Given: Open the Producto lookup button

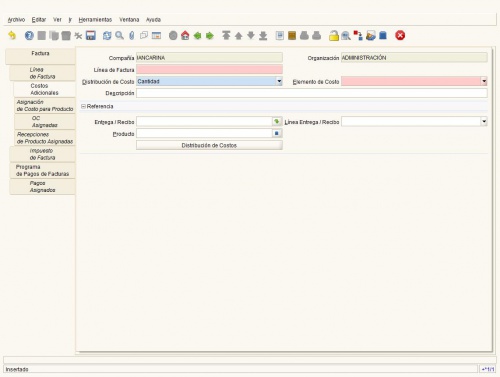Looking at the screenshot, I should tap(276, 133).
